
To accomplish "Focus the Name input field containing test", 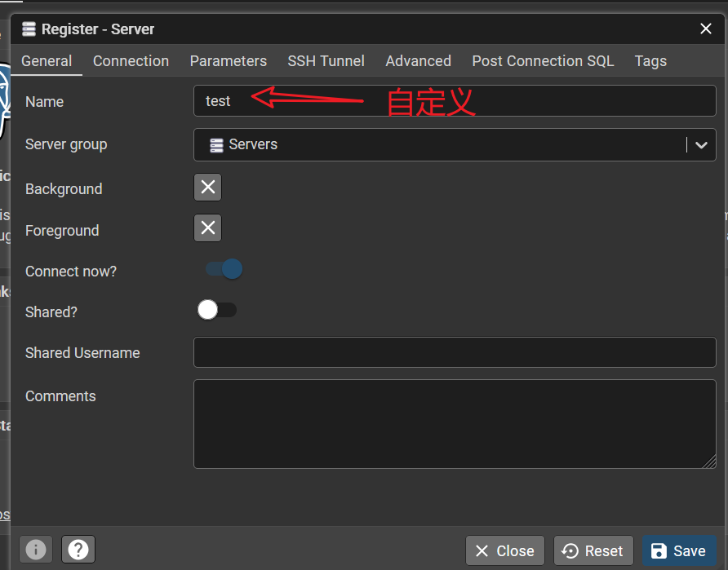I will coord(455,101).
